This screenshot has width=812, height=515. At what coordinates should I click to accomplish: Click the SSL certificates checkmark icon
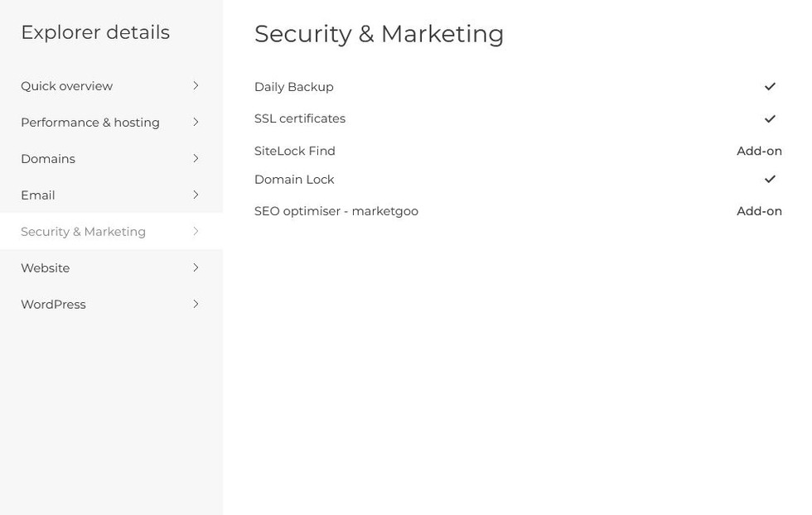(770, 119)
